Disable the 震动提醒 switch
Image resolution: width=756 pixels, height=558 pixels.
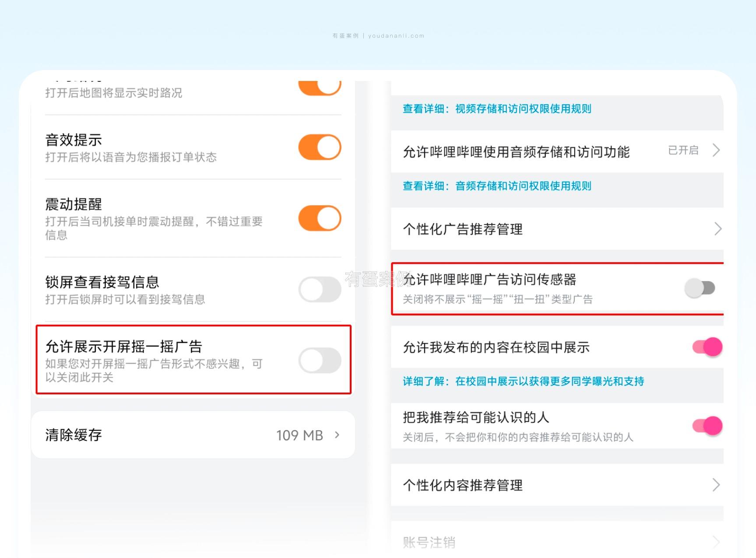point(320,218)
